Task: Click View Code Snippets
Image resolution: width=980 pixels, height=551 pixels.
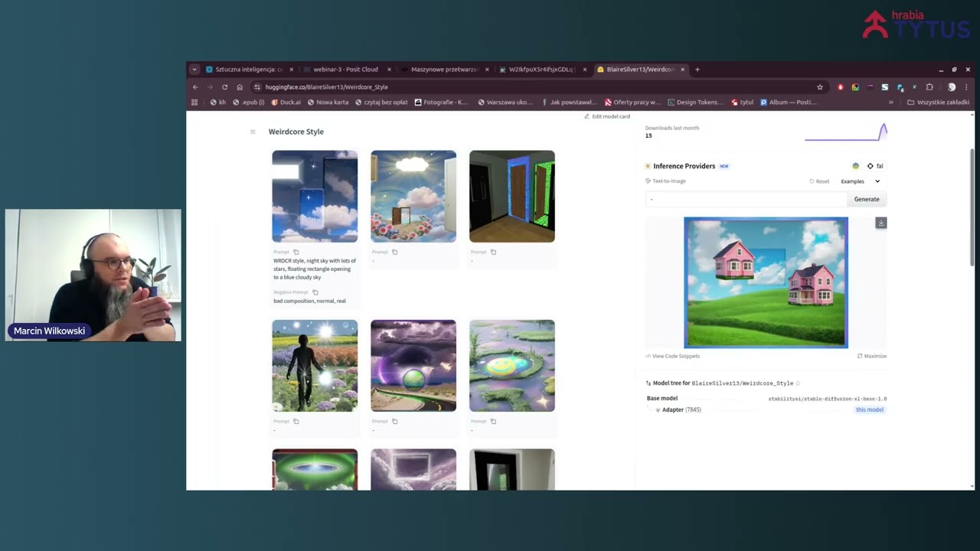Action: pyautogui.click(x=672, y=356)
